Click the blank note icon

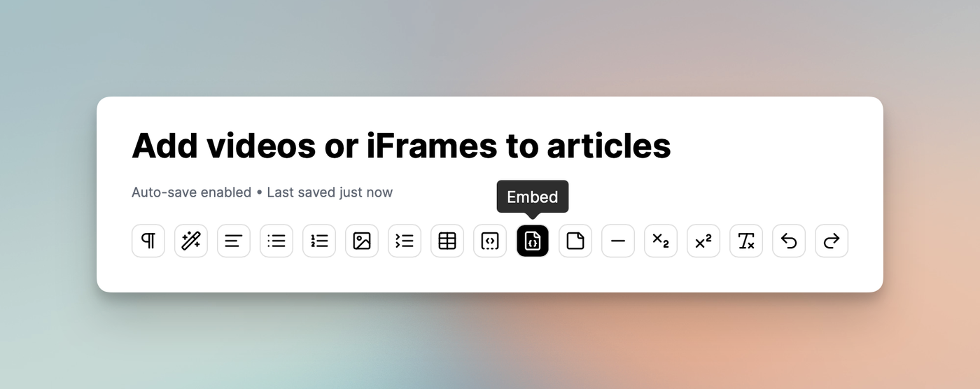click(x=575, y=241)
